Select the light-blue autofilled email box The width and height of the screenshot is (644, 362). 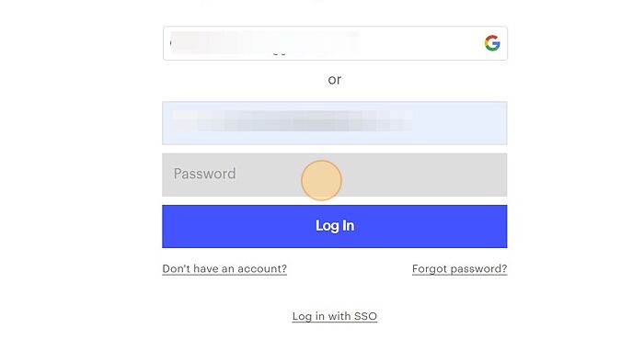[x=335, y=123]
